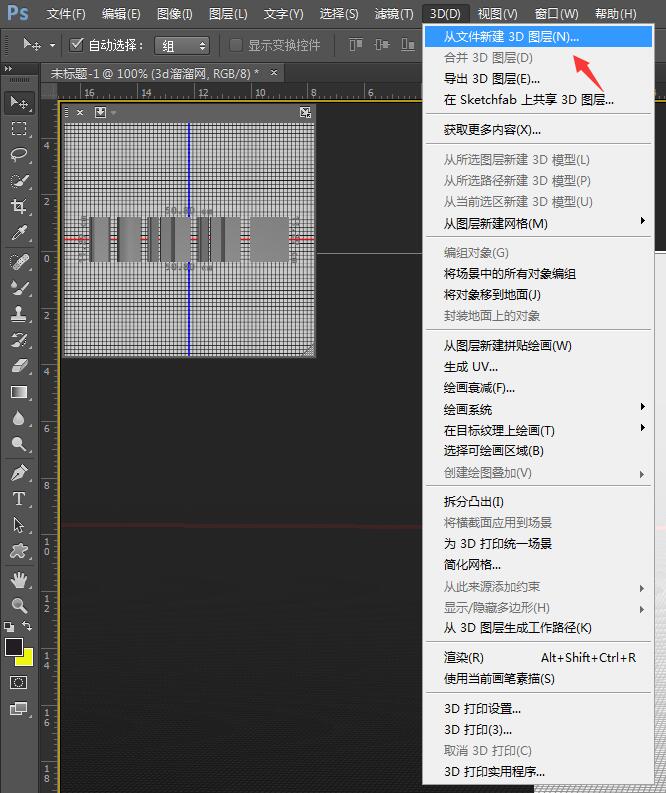Choose 在 Sketchfab 上共享 3D 图层...
This screenshot has height=793, width=666.
click(x=538, y=100)
